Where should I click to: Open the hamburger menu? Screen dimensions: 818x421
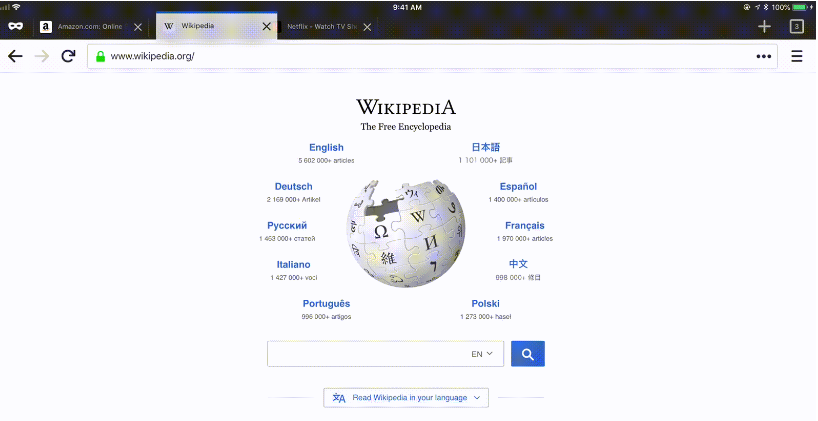[797, 56]
